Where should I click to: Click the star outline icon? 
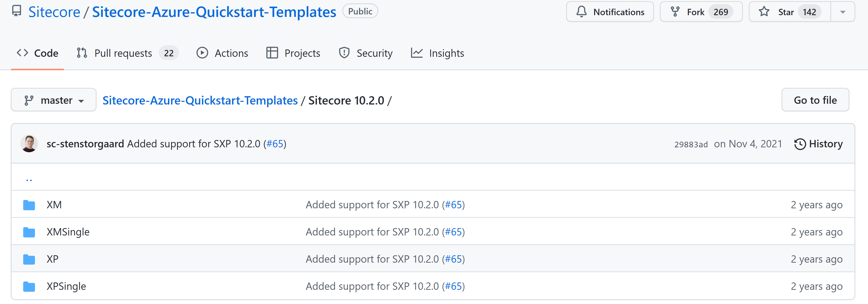pos(764,12)
